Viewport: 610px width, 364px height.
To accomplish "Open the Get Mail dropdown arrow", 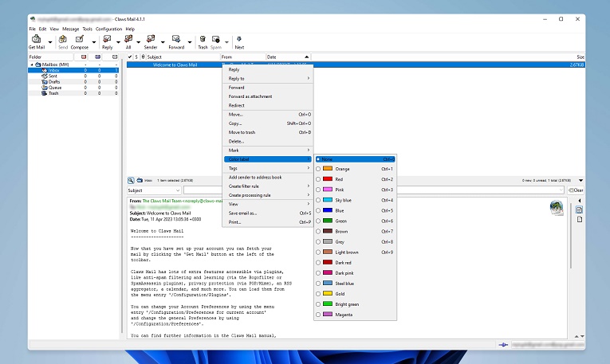I will pyautogui.click(x=49, y=42).
